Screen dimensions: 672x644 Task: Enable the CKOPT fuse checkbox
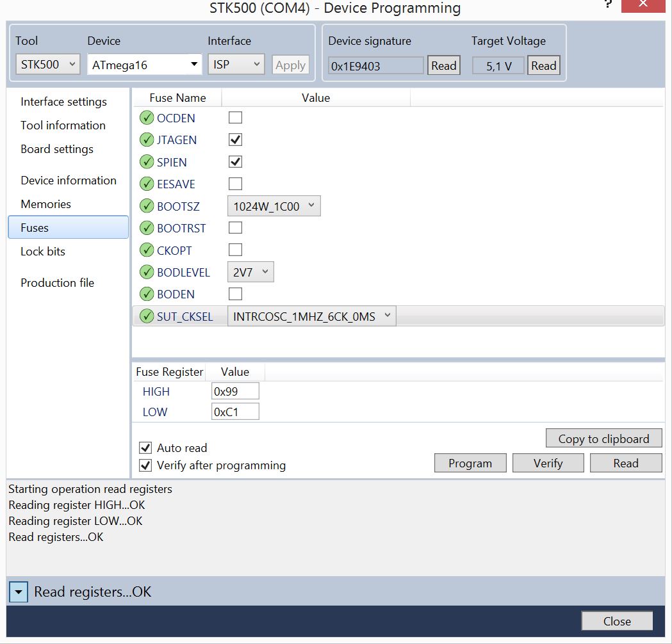click(x=235, y=250)
